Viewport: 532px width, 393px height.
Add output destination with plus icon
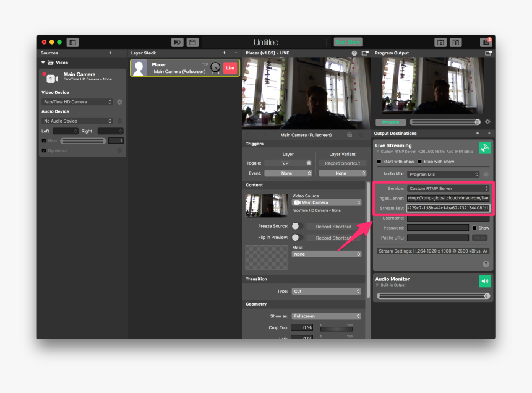coord(478,134)
